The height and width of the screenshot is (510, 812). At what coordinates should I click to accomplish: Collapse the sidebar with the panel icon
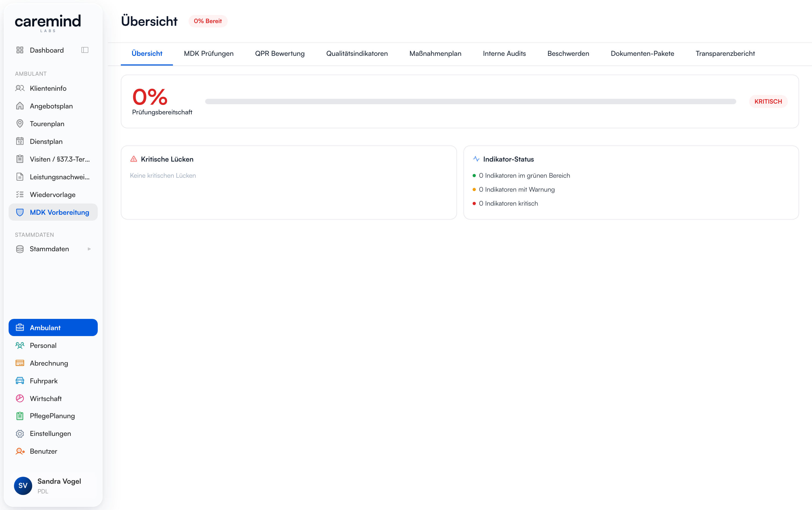pyautogui.click(x=85, y=50)
